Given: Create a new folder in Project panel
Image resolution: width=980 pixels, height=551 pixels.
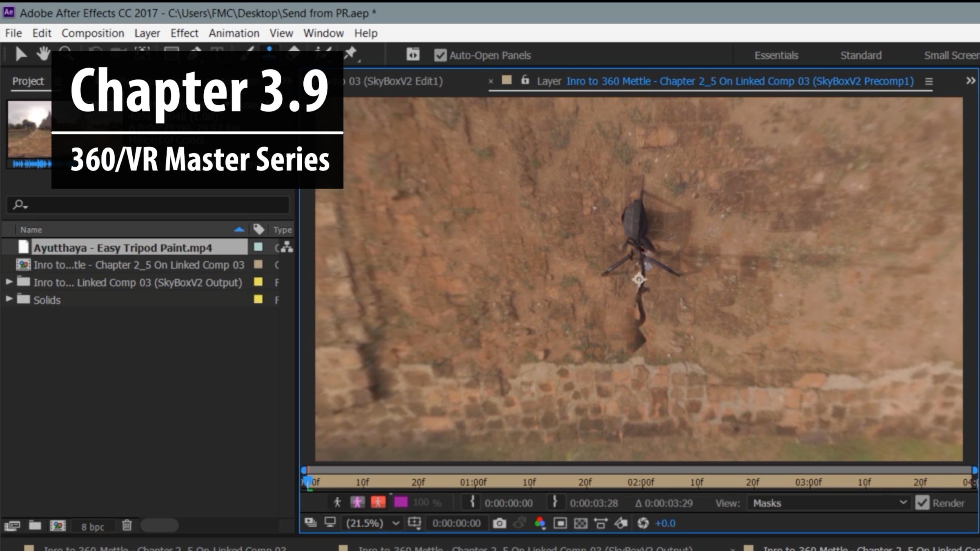Looking at the screenshot, I should click(x=35, y=526).
